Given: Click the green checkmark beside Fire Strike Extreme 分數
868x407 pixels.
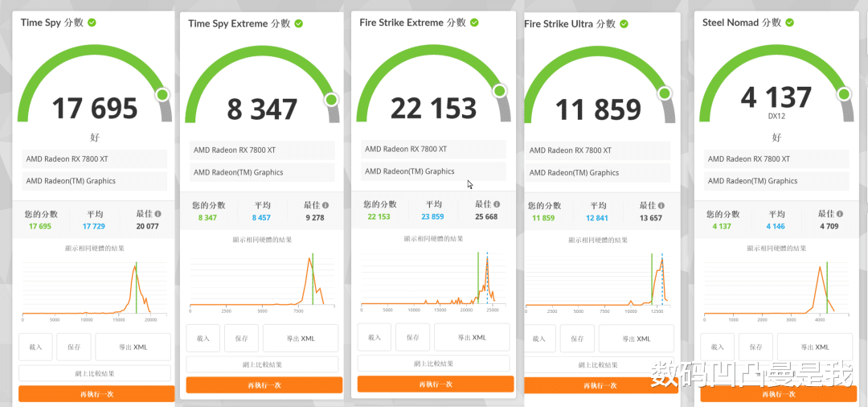Looking at the screenshot, I should [474, 23].
